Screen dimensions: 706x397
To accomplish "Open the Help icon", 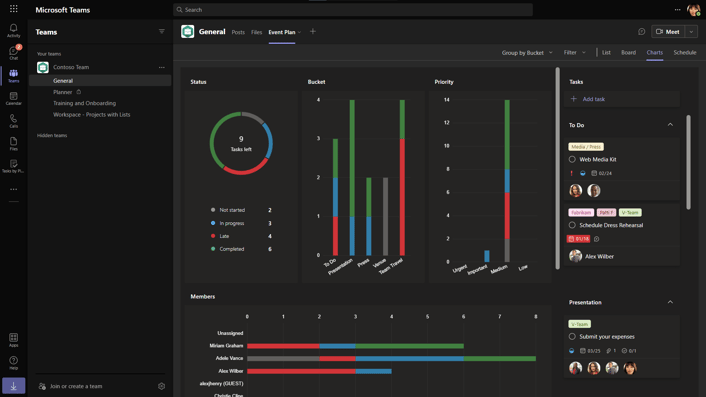I will coord(14,363).
